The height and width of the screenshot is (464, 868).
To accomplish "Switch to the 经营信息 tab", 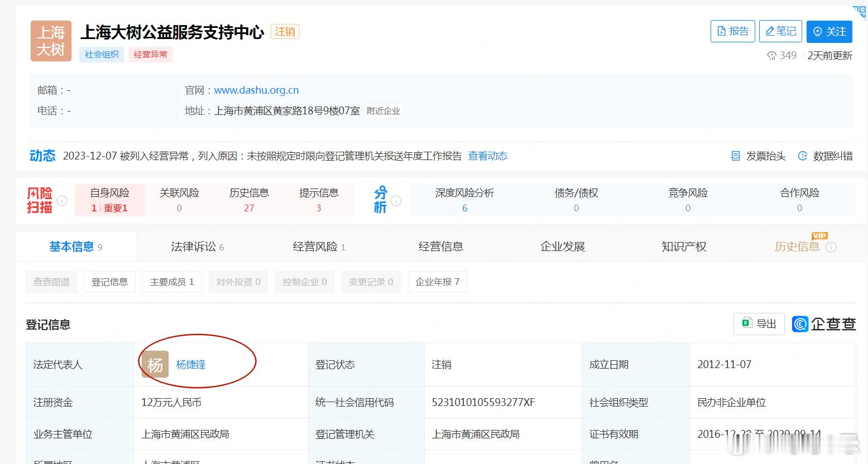I will pos(441,246).
